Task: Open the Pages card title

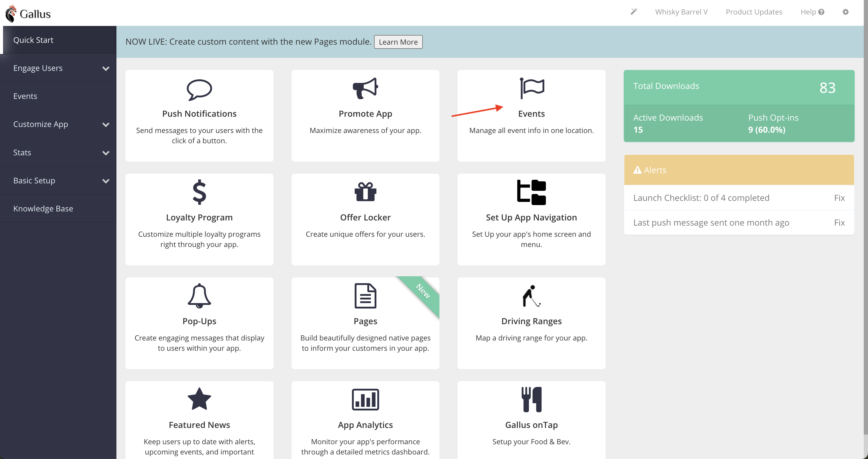Action: pos(365,321)
